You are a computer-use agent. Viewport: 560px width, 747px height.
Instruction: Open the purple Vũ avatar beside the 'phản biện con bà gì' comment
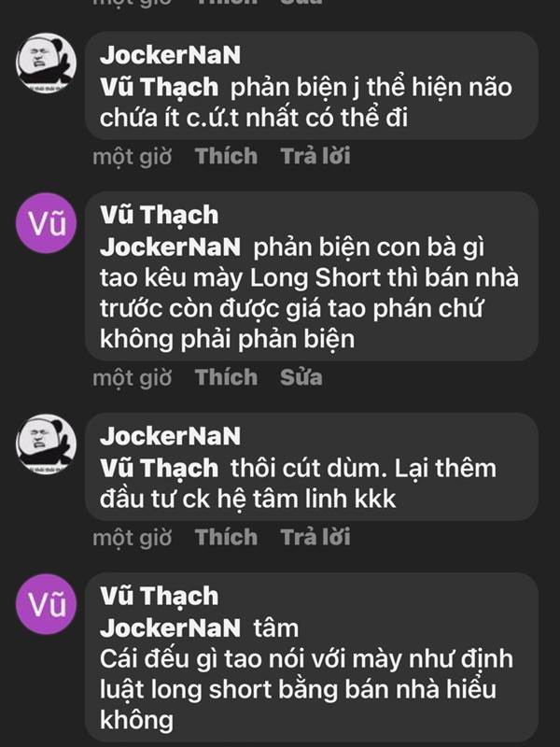[x=46, y=223]
